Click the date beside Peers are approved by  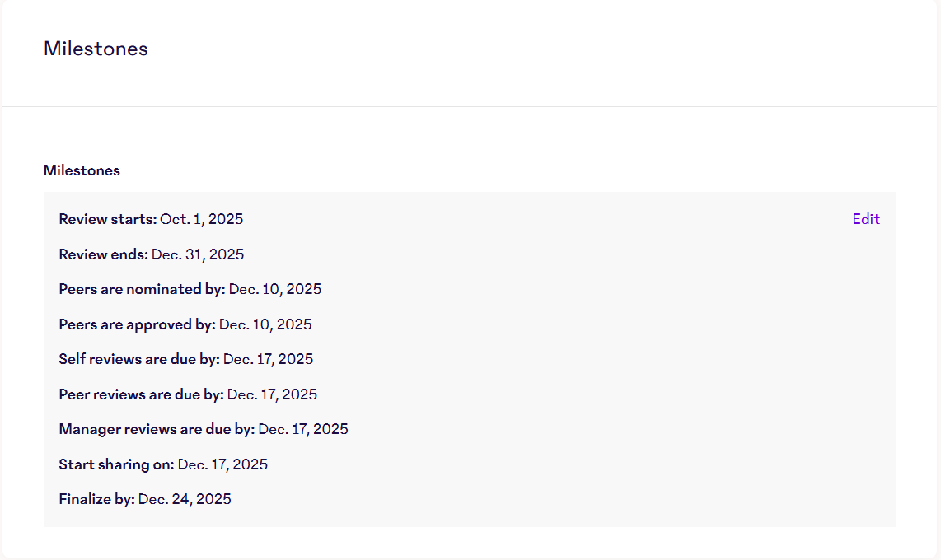point(265,324)
